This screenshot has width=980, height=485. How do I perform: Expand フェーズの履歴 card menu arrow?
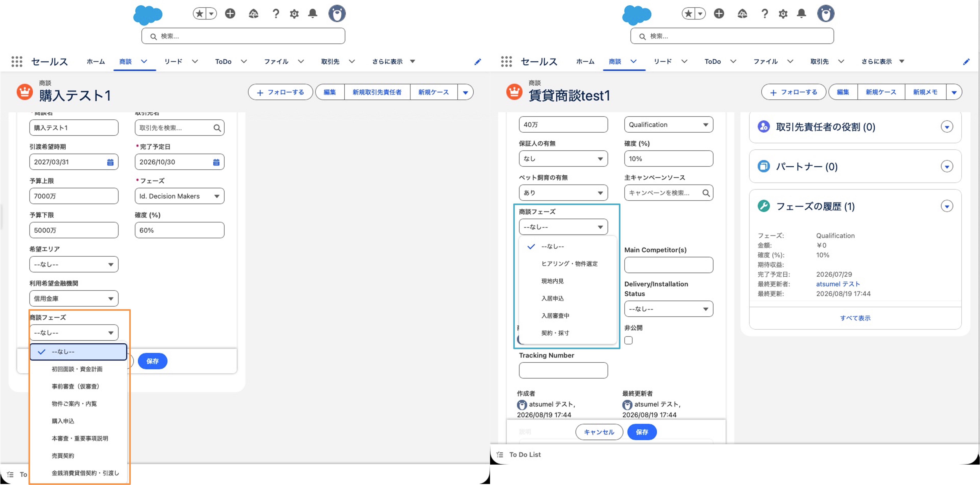[946, 206]
